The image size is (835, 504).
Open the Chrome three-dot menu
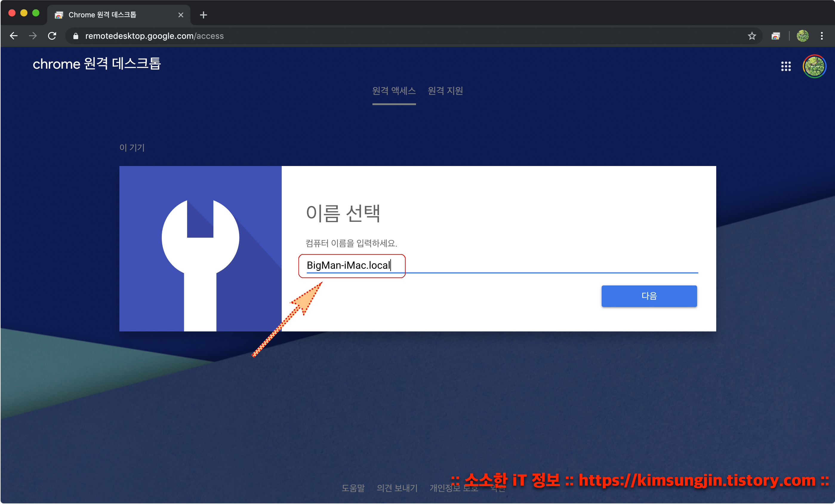[x=822, y=36]
